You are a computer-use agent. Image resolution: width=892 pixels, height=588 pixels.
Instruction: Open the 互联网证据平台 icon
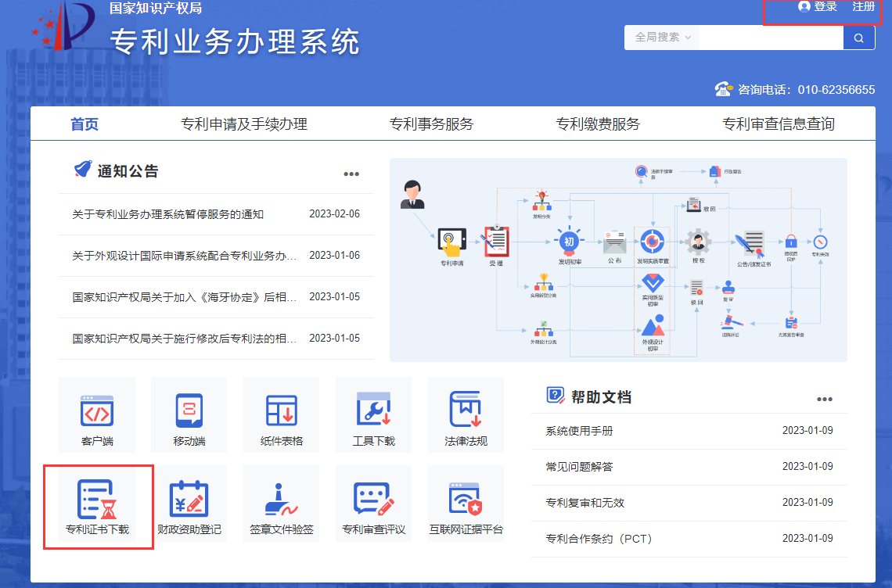pyautogui.click(x=466, y=505)
